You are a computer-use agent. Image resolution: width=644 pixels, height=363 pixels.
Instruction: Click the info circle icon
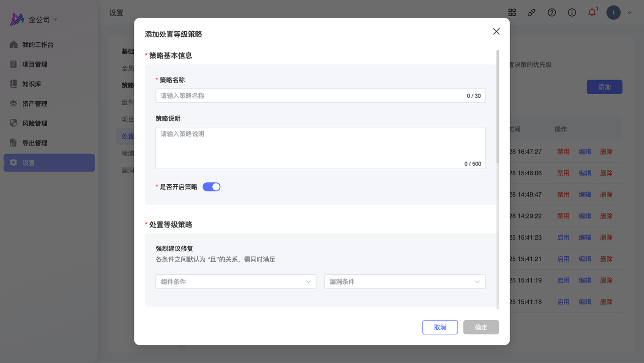pos(572,13)
